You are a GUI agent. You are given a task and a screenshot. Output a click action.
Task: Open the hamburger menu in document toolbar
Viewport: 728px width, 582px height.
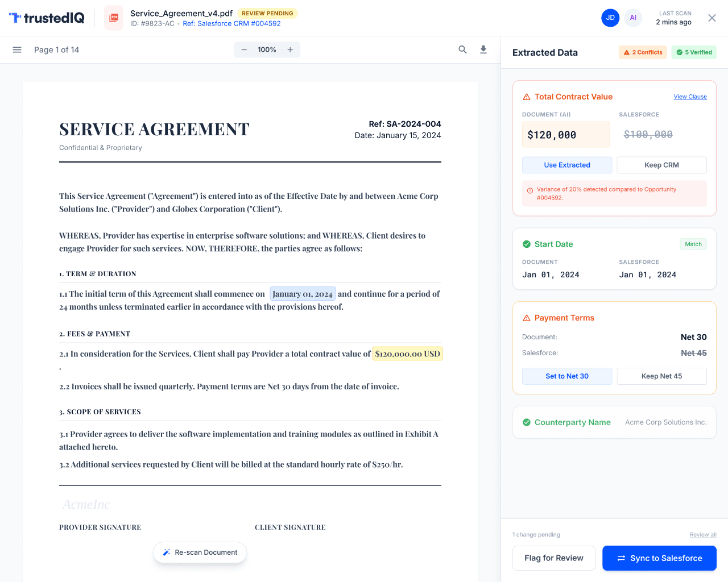(17, 50)
